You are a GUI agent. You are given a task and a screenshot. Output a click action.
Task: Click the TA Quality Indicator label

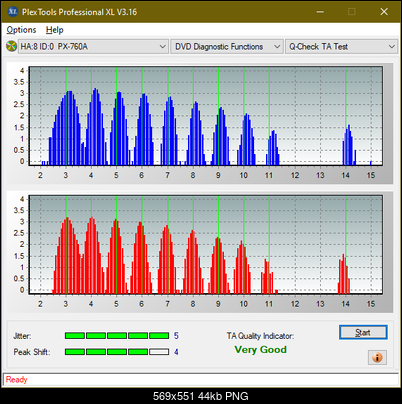point(260,336)
